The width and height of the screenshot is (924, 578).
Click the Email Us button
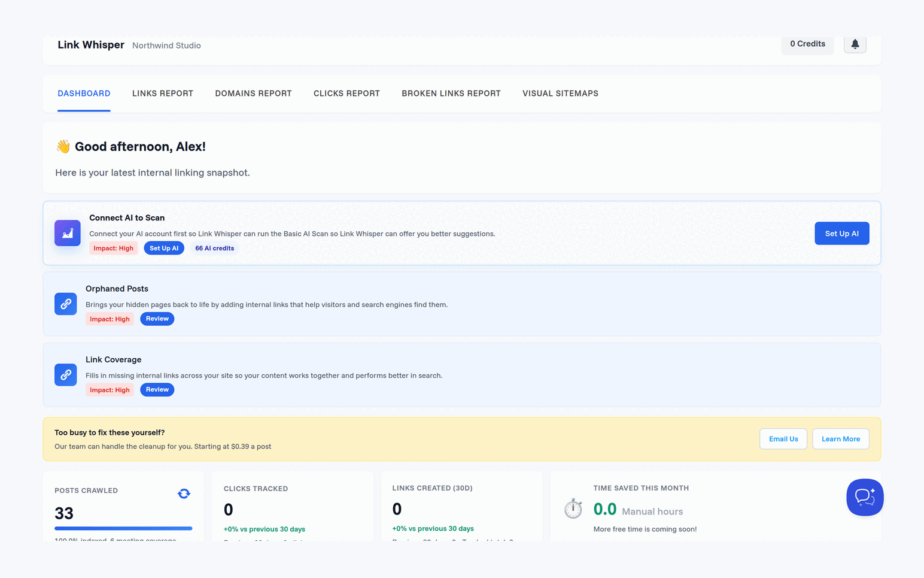tap(783, 439)
